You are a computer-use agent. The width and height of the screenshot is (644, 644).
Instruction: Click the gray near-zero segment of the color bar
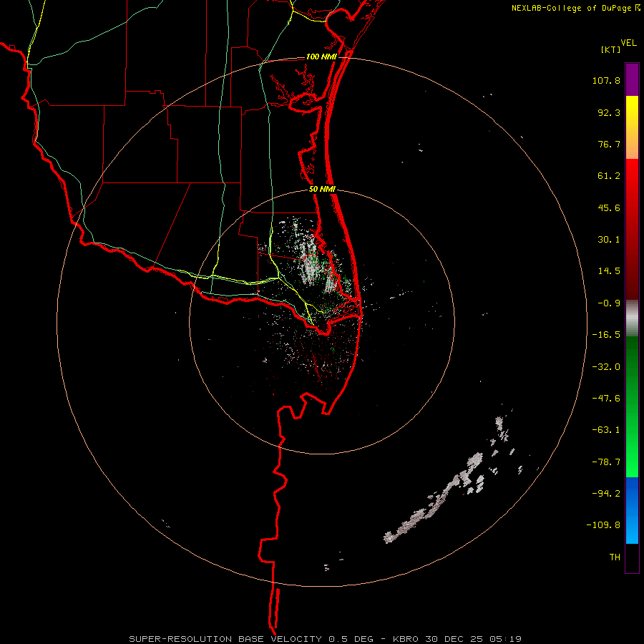pos(632,318)
